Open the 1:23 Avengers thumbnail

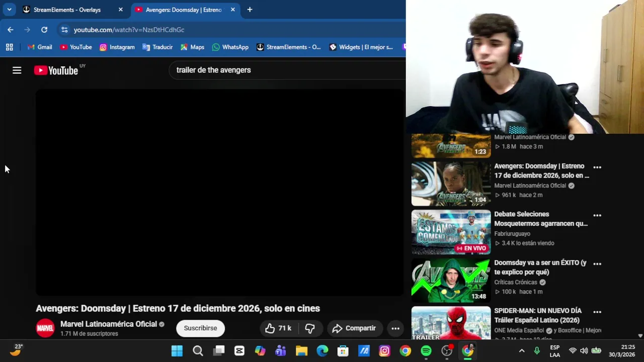click(x=451, y=146)
